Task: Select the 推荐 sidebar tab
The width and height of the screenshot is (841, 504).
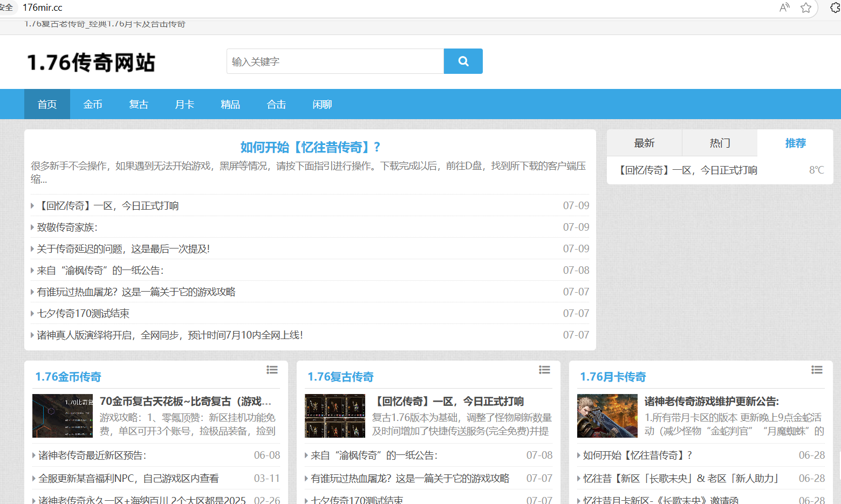Action: point(795,143)
